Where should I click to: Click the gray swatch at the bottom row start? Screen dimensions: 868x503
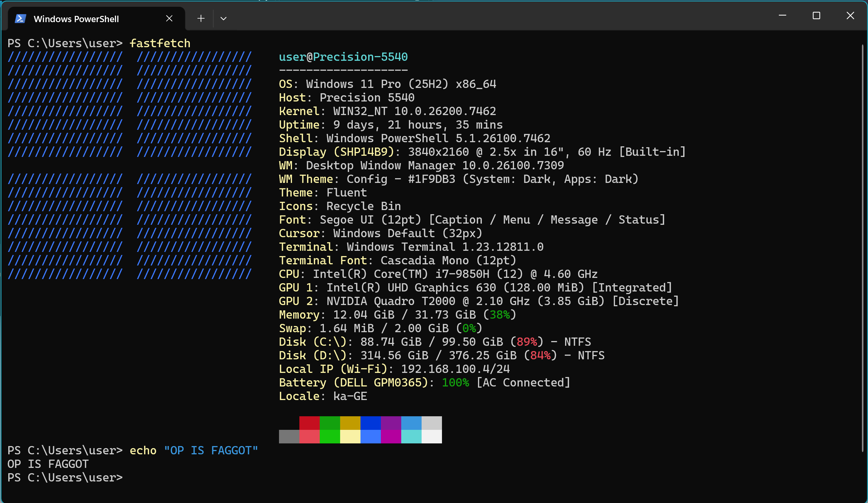pyautogui.click(x=289, y=437)
